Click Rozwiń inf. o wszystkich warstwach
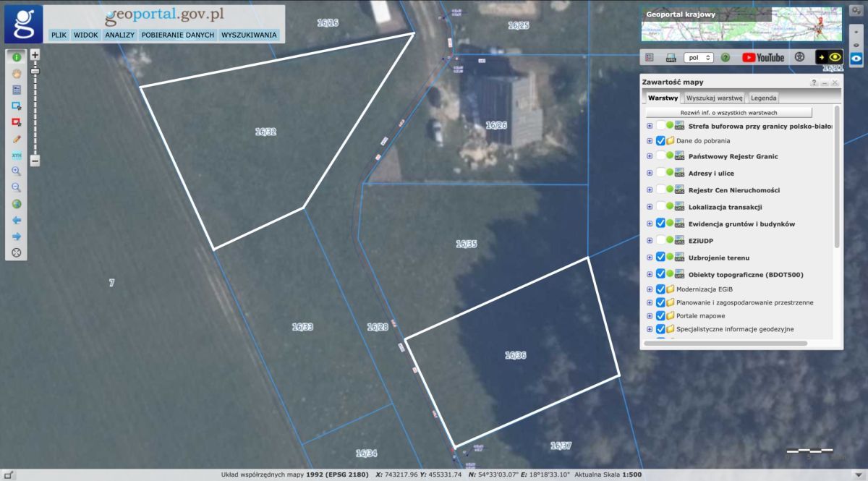The height and width of the screenshot is (481, 868). tap(728, 113)
